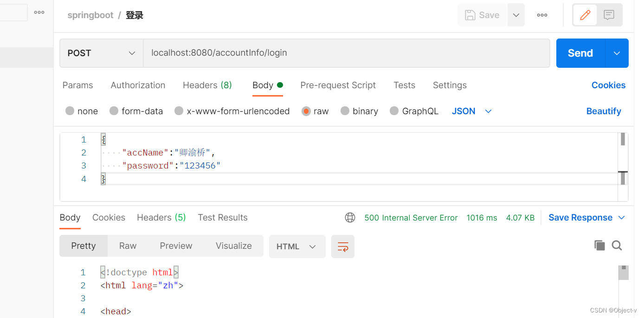The image size is (644, 318).
Task: Open the request more-options ellipsis
Action: click(x=542, y=15)
